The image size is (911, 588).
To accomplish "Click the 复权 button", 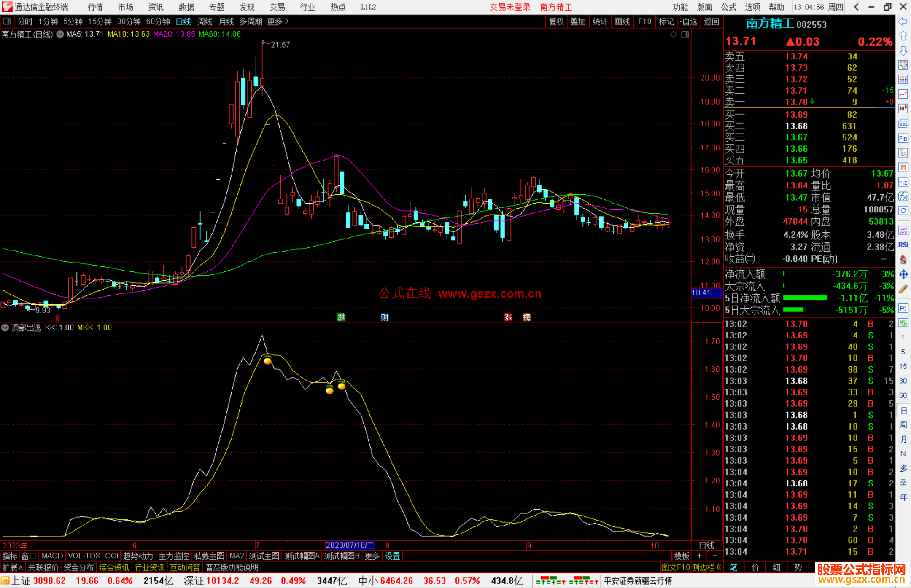I will pyautogui.click(x=556, y=21).
